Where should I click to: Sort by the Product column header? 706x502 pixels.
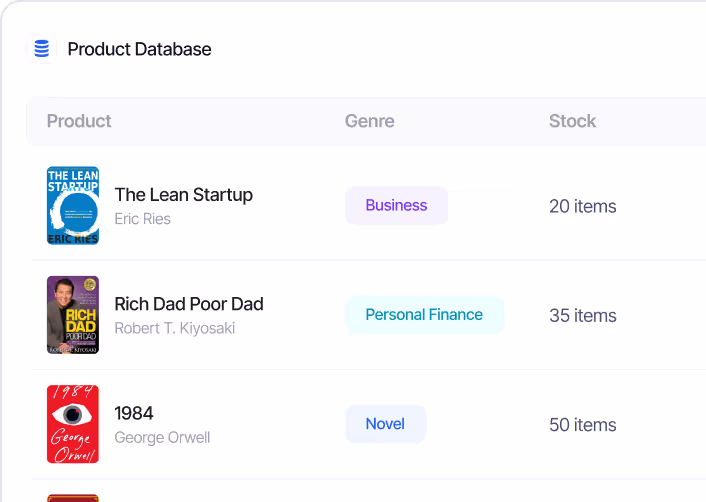(x=79, y=121)
